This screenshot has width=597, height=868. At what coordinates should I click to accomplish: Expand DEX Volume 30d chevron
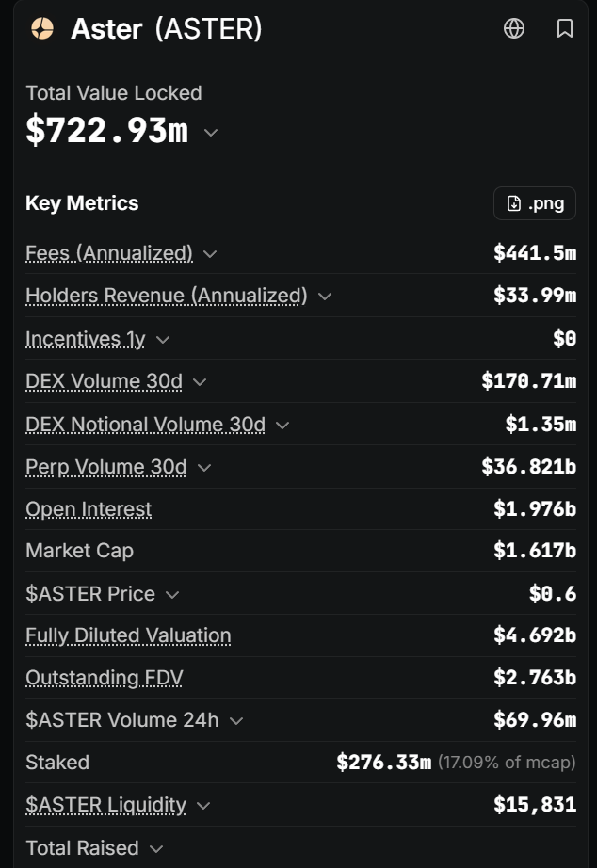coord(200,382)
